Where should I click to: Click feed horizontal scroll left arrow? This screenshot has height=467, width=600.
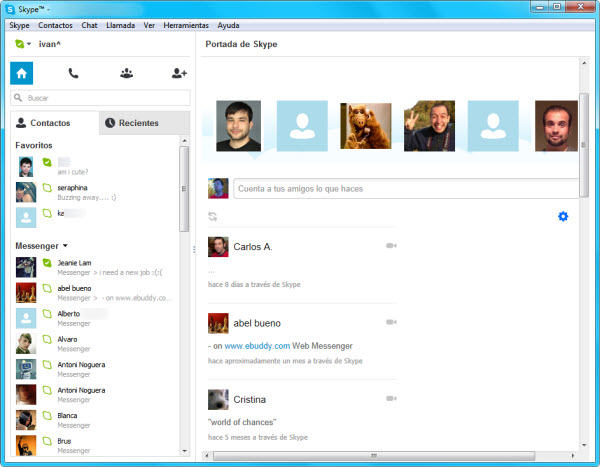[207, 456]
